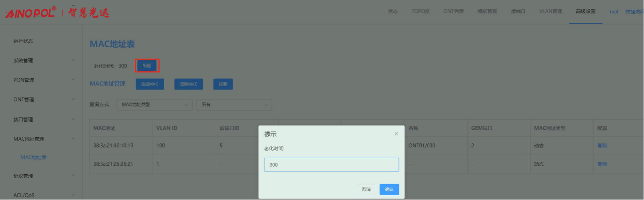644x200 pixels.
Task: Select MAC地址表 in the sidebar
Action: (34, 157)
